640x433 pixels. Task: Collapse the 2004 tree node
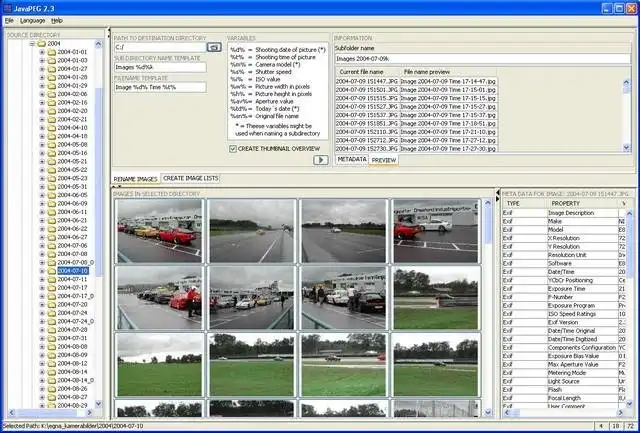32,44
